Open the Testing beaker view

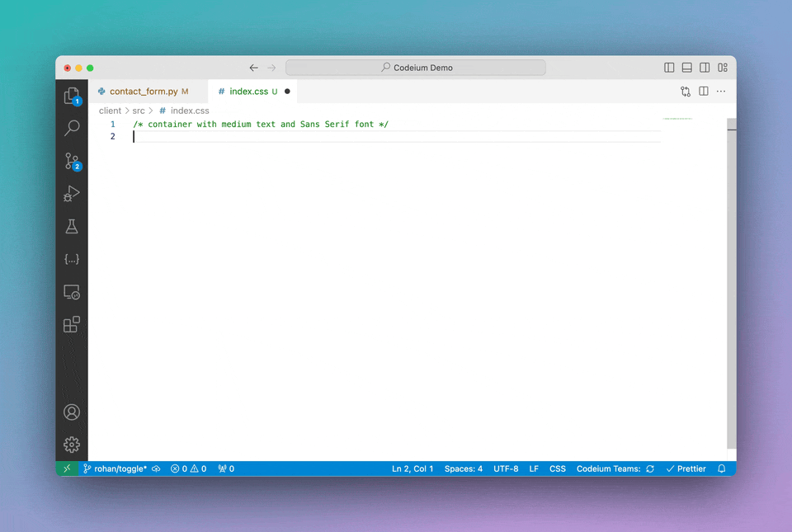coord(72,226)
